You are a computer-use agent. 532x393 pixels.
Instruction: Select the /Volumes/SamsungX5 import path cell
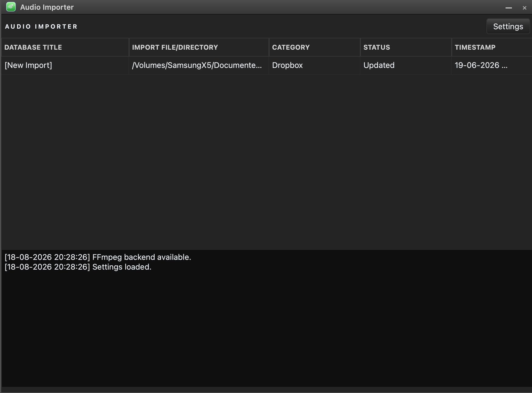pos(199,65)
